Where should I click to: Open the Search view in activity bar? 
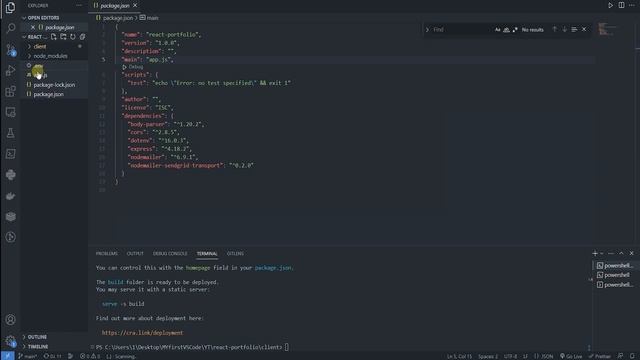pyautogui.click(x=11, y=28)
